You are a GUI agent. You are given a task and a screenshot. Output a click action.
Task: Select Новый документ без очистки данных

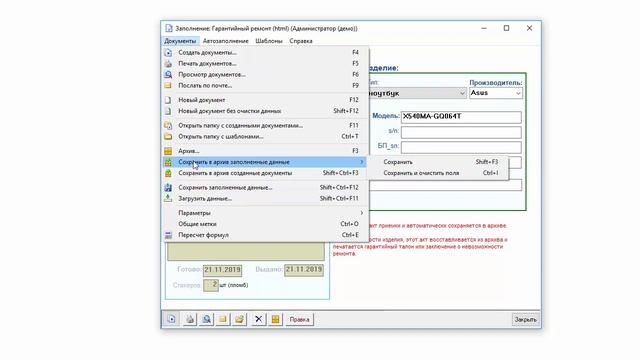click(x=265, y=111)
